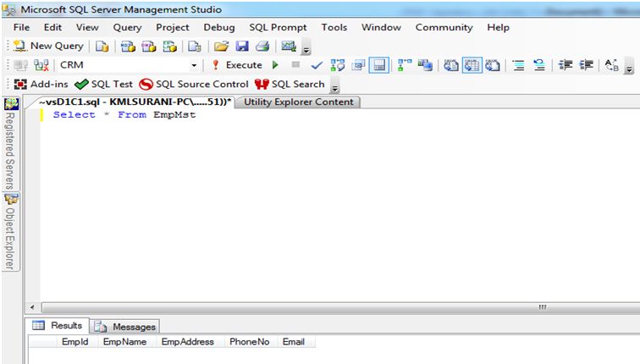Viewport: 640px width, 364px height.
Task: Click horizontal scrollbar left arrow
Action: pos(32,307)
